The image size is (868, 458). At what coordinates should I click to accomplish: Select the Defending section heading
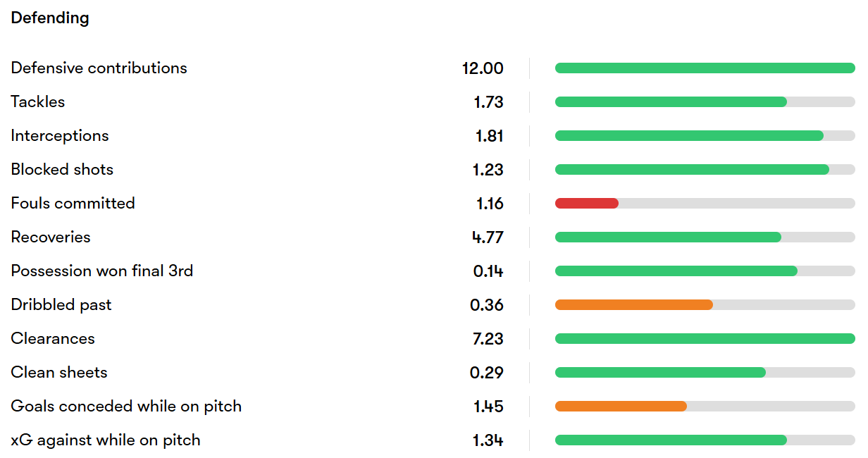(x=50, y=18)
